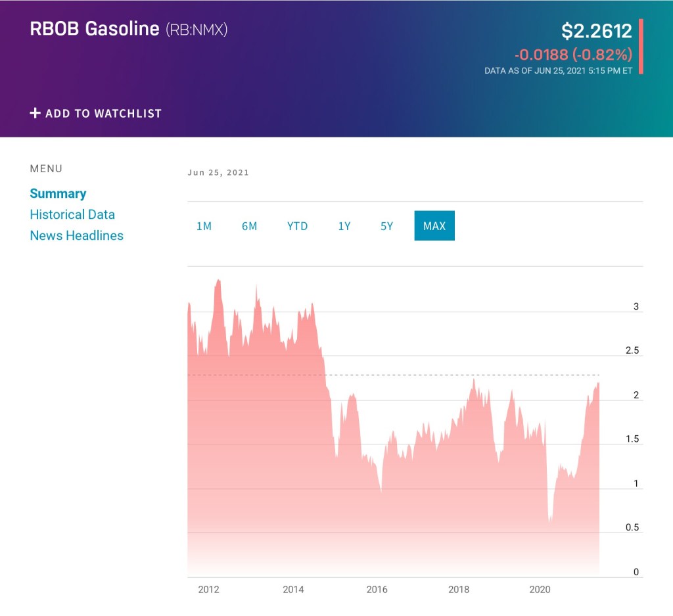Select the 1M chart range
Viewport: 673px width, 616px height.
pyautogui.click(x=204, y=226)
